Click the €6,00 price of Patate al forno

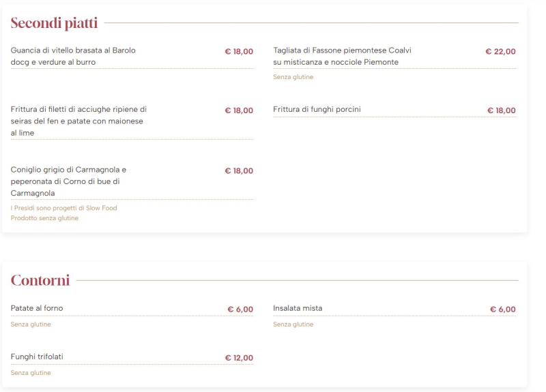[240, 310]
